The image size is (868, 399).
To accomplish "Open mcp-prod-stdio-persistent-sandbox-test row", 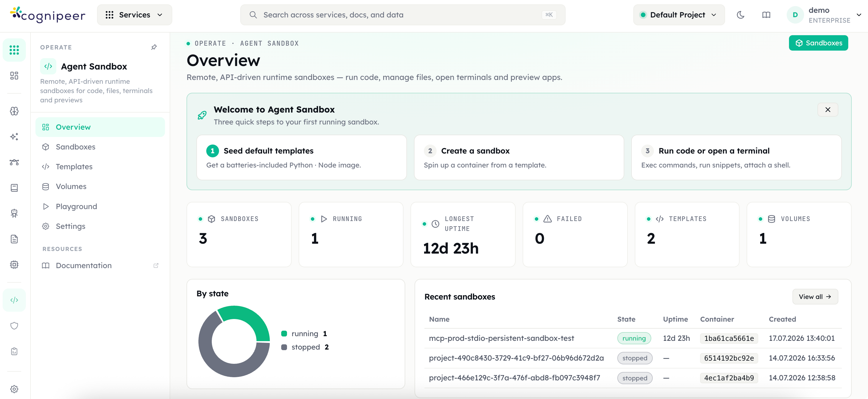I will pyautogui.click(x=633, y=338).
